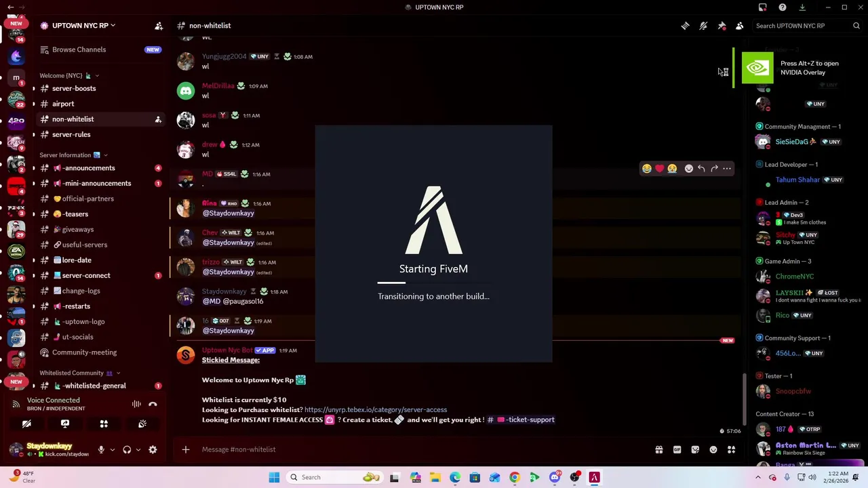This screenshot has width=868, height=488.
Task: Open Discord inbox icon in title bar
Action: 763,7
